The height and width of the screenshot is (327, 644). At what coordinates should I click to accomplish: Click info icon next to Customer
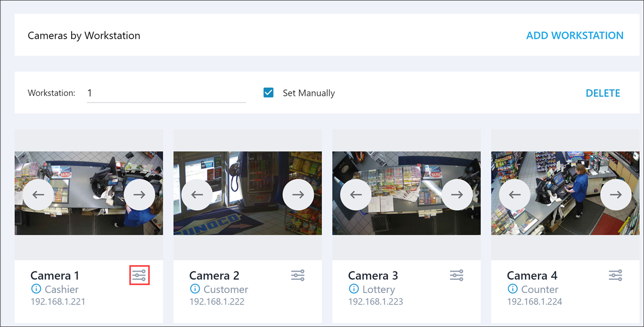tap(195, 289)
